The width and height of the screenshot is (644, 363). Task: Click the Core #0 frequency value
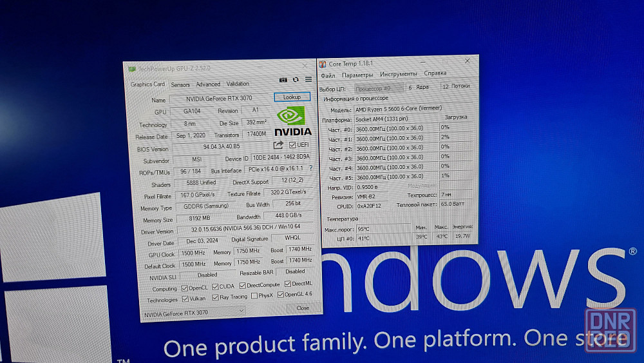click(x=396, y=128)
